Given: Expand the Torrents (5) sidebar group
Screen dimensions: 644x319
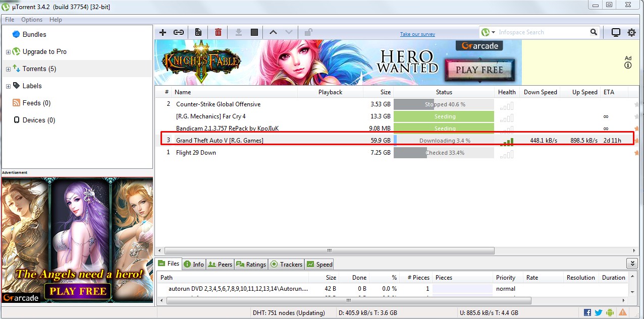Looking at the screenshot, I should 8,69.
